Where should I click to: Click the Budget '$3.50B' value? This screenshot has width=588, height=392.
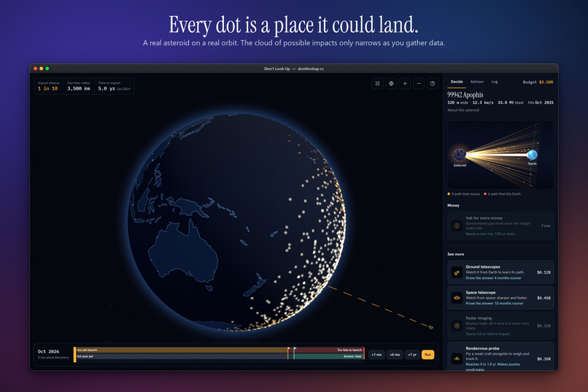(x=546, y=82)
